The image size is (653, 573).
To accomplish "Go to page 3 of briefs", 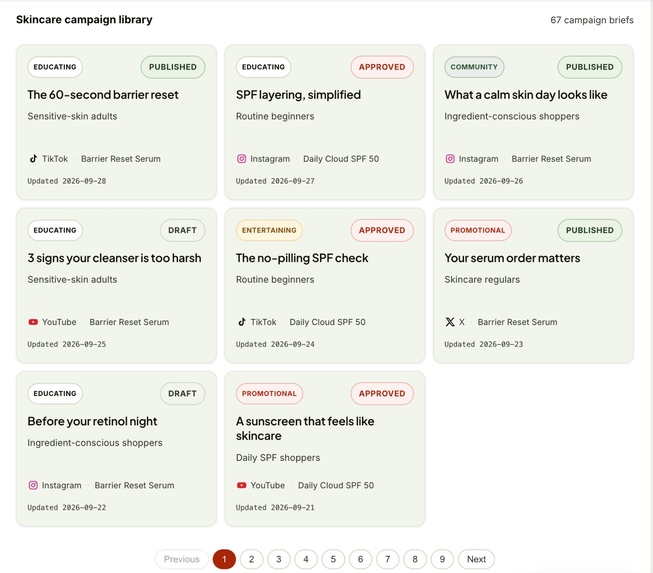I will tap(279, 559).
